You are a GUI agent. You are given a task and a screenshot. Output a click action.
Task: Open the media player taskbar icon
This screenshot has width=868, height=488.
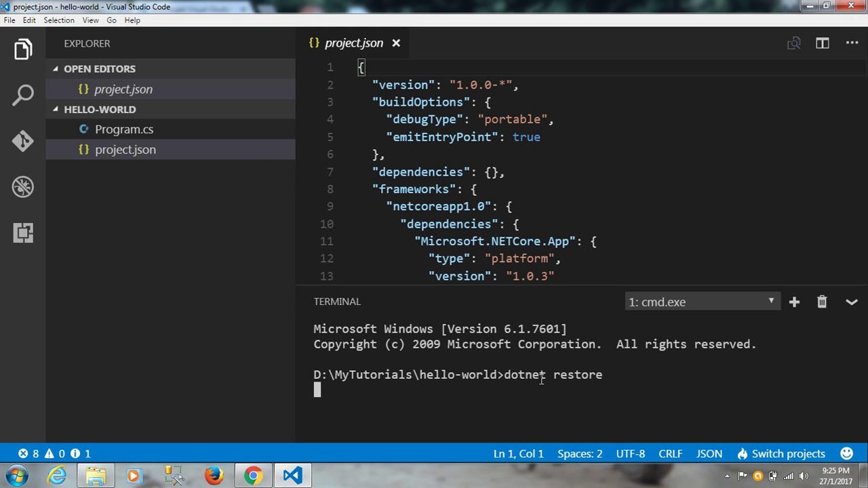pos(134,476)
